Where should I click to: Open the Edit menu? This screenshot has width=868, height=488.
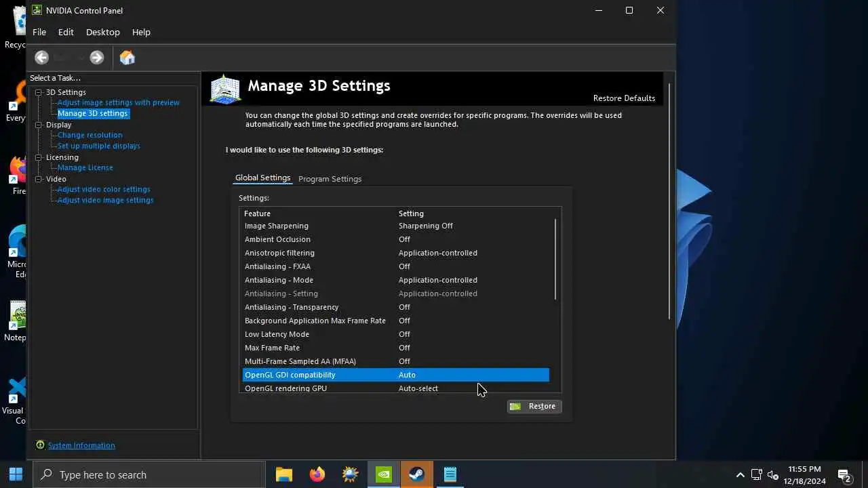coord(66,32)
